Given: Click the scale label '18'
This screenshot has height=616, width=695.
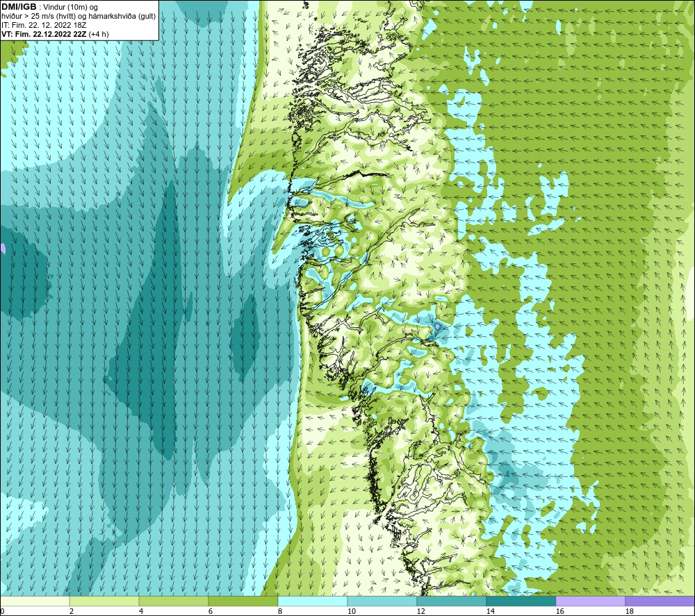Looking at the screenshot, I should tap(629, 612).
